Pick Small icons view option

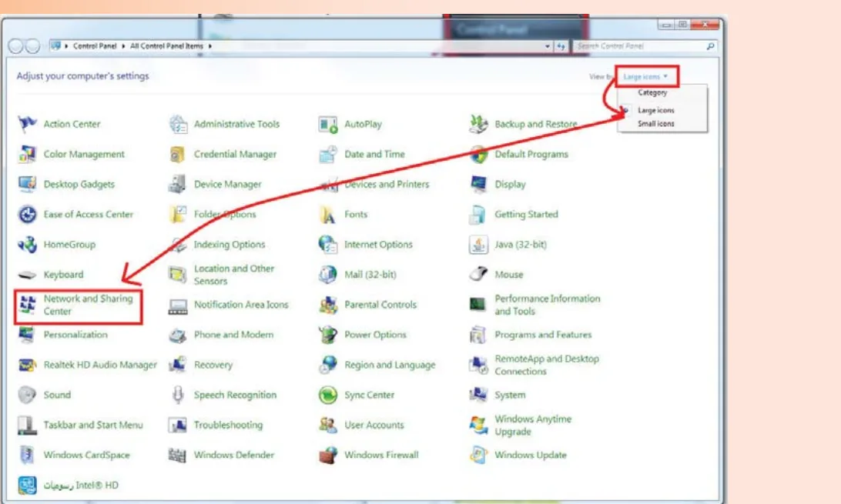[x=656, y=124]
